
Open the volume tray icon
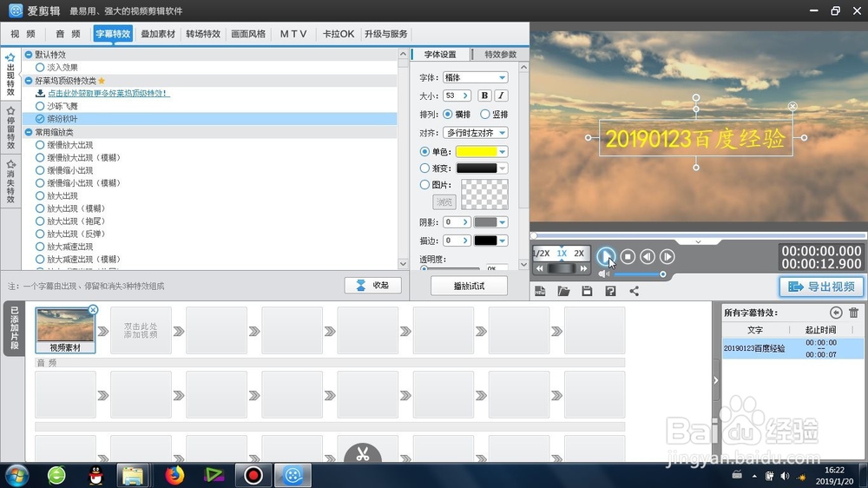click(x=785, y=476)
